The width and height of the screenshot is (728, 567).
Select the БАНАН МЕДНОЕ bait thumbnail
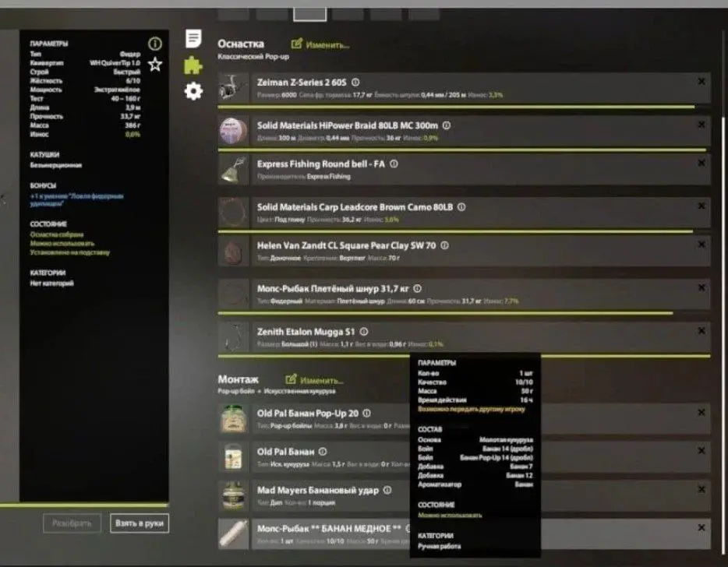pyautogui.click(x=233, y=534)
